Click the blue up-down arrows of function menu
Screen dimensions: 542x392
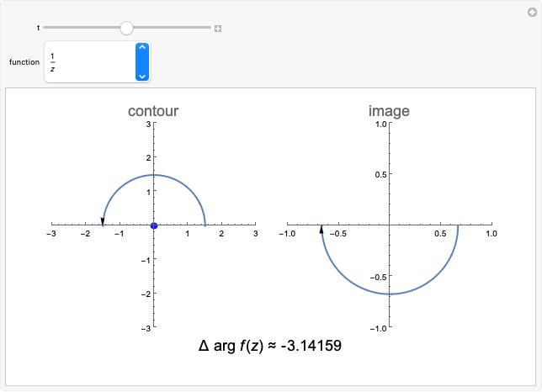(x=142, y=62)
